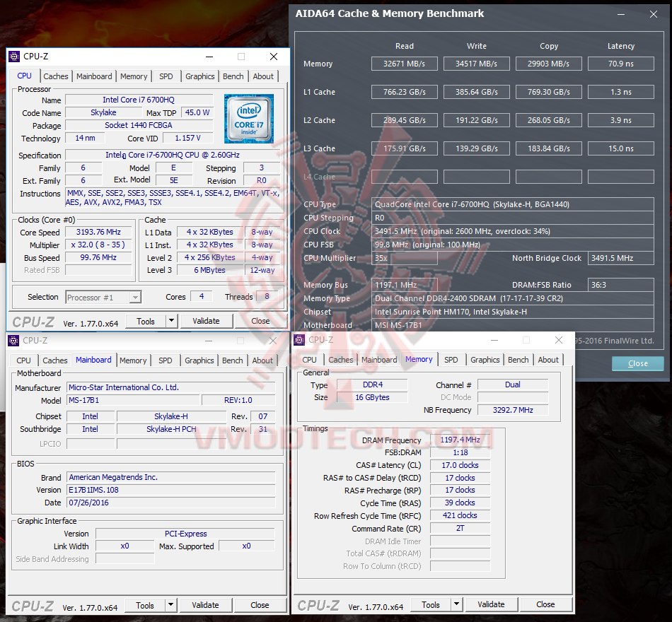Click Tools button in Memory CPU-Z window
Viewport: 672px width, 622px height.
coord(431,604)
